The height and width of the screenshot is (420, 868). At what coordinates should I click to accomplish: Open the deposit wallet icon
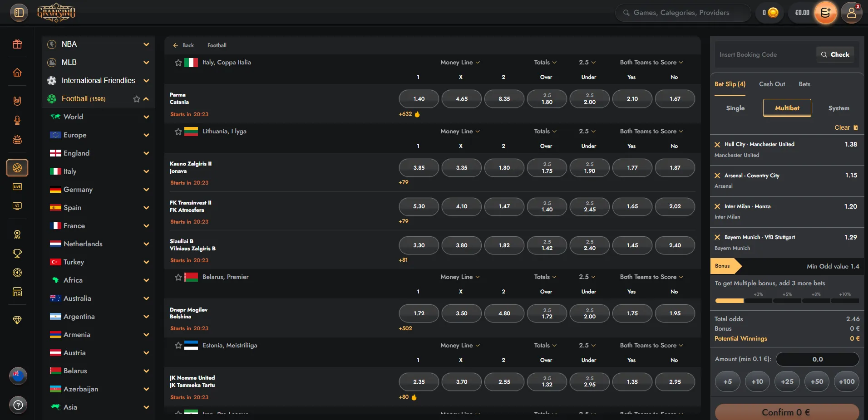point(825,13)
